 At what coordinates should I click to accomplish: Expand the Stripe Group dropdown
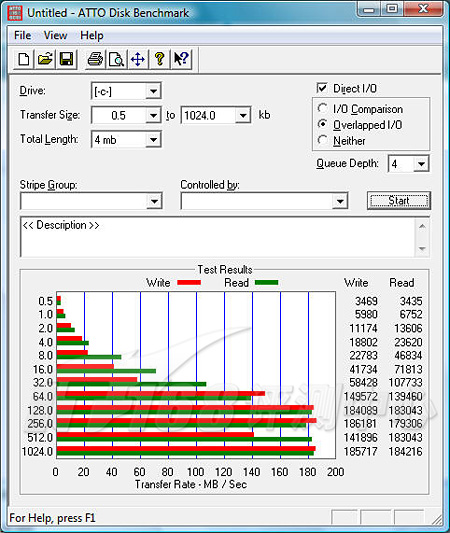tap(154, 201)
